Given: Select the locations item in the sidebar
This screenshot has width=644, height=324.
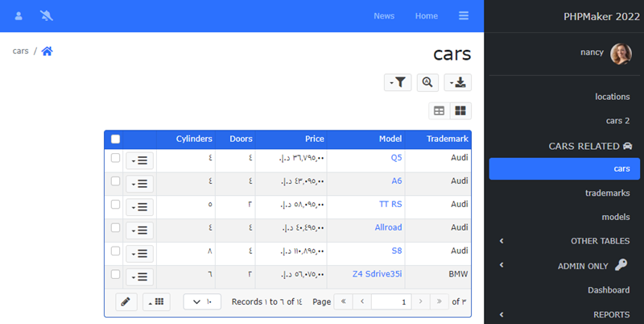Looking at the screenshot, I should coord(612,97).
